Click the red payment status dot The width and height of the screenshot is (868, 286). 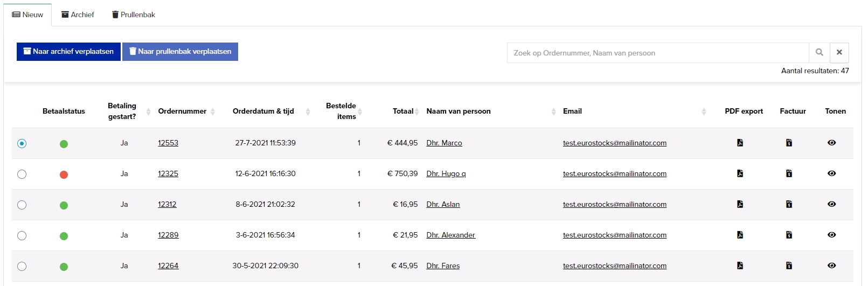pos(64,175)
